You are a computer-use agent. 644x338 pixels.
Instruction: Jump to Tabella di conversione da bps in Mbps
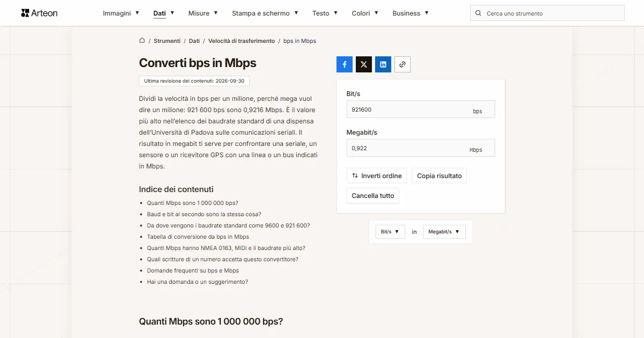pos(198,237)
